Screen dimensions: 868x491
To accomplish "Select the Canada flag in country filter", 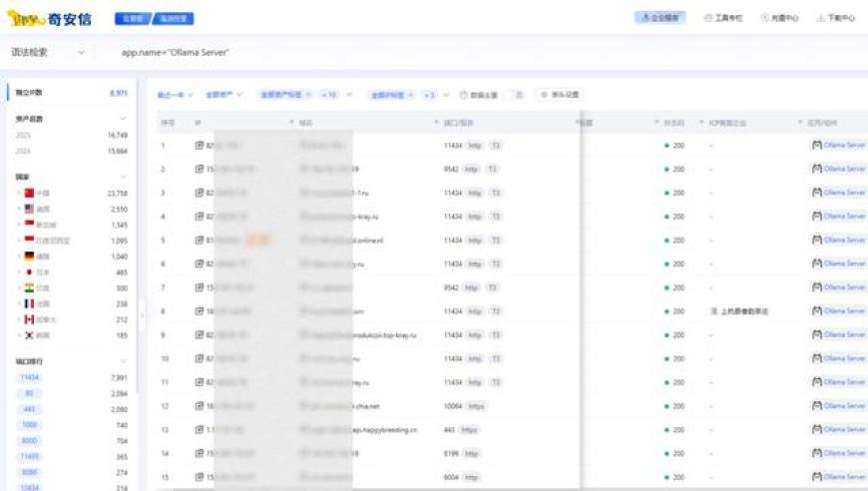I will [29, 319].
